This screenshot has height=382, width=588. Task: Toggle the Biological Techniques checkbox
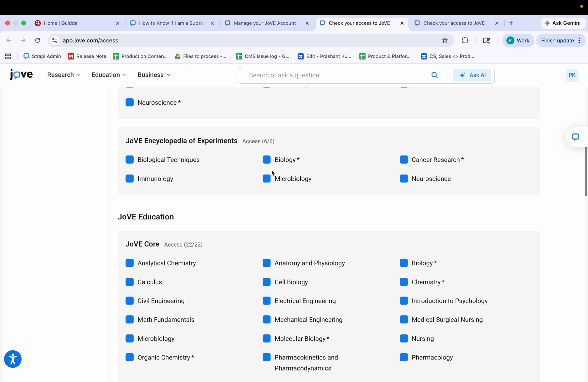pyautogui.click(x=130, y=160)
